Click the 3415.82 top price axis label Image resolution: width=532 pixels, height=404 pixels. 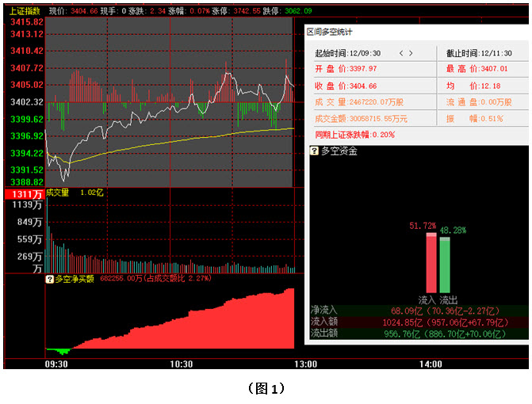[27, 22]
